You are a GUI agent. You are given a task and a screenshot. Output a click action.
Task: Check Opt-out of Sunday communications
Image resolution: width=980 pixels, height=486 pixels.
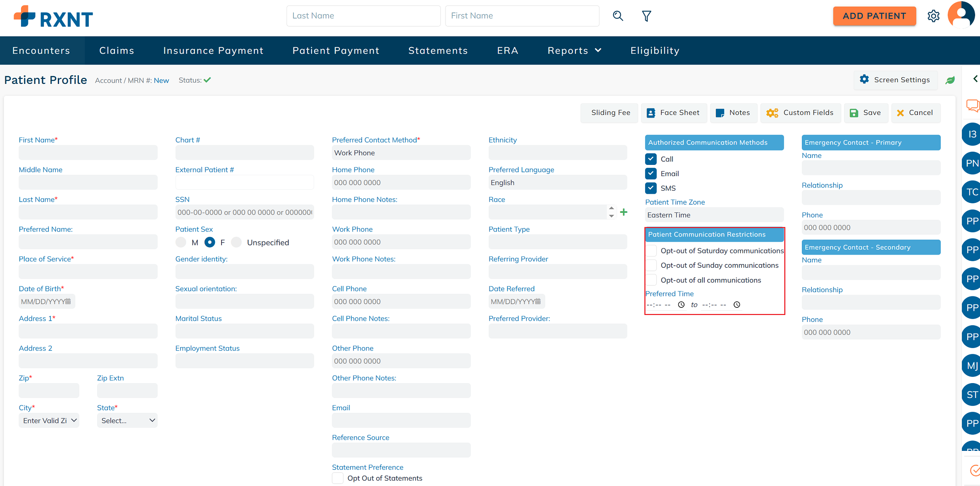651,265
